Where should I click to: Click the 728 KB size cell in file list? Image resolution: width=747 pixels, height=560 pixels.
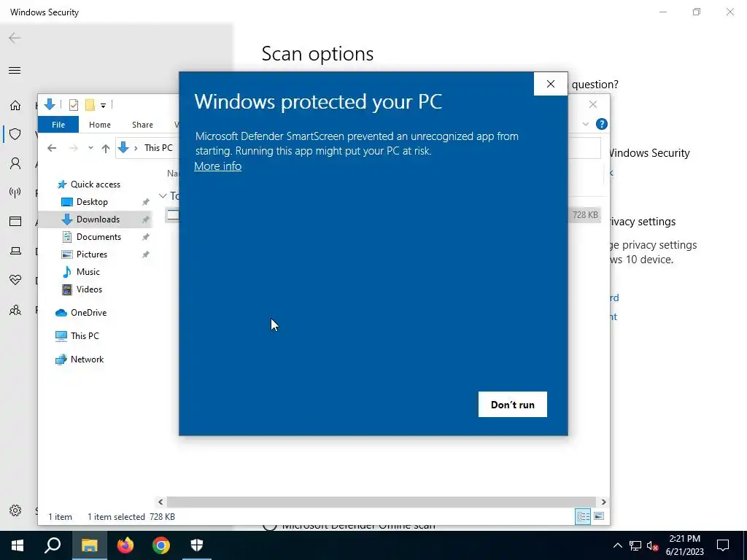pos(584,215)
